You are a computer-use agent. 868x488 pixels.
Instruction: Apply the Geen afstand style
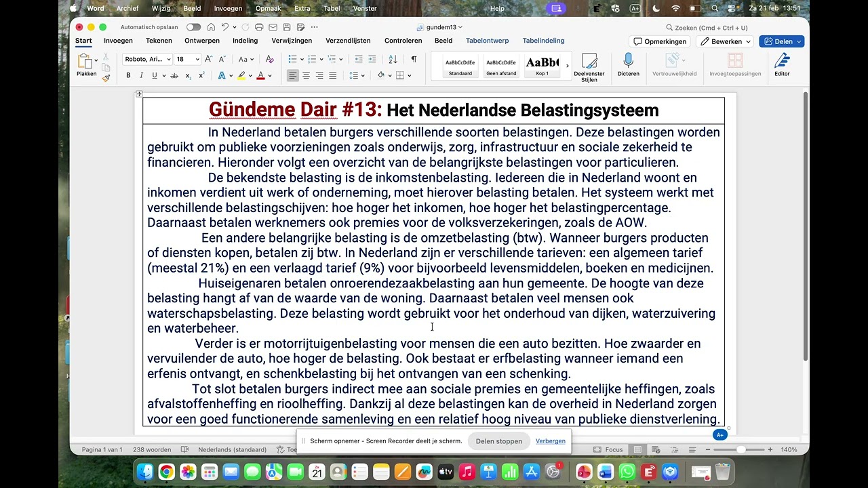click(501, 66)
